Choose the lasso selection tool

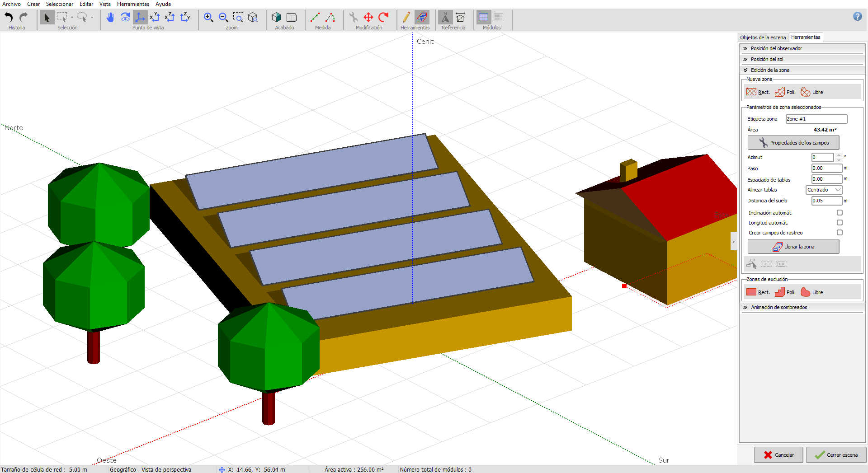(x=82, y=17)
